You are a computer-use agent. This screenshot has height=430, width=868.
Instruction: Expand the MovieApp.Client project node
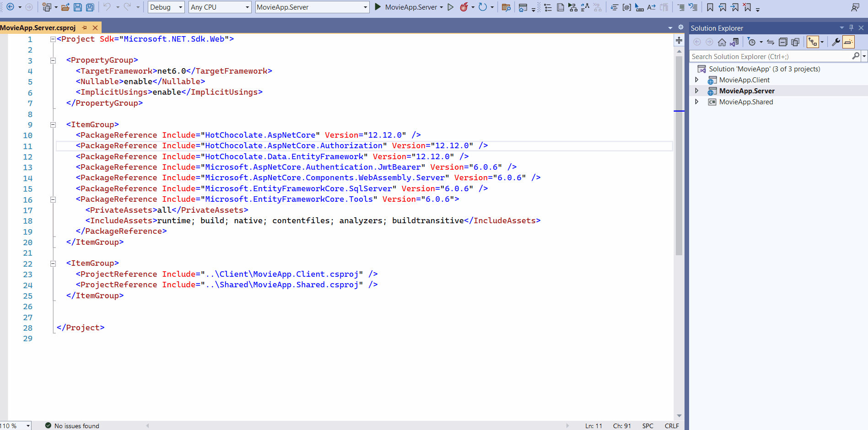coord(697,80)
